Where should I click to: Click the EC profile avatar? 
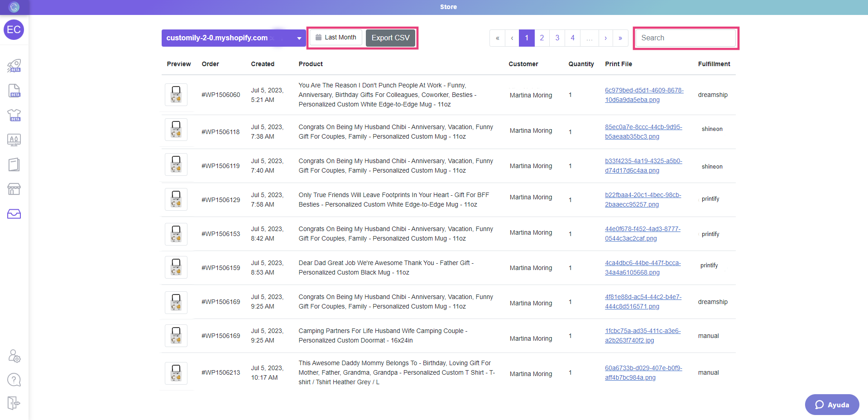click(14, 30)
